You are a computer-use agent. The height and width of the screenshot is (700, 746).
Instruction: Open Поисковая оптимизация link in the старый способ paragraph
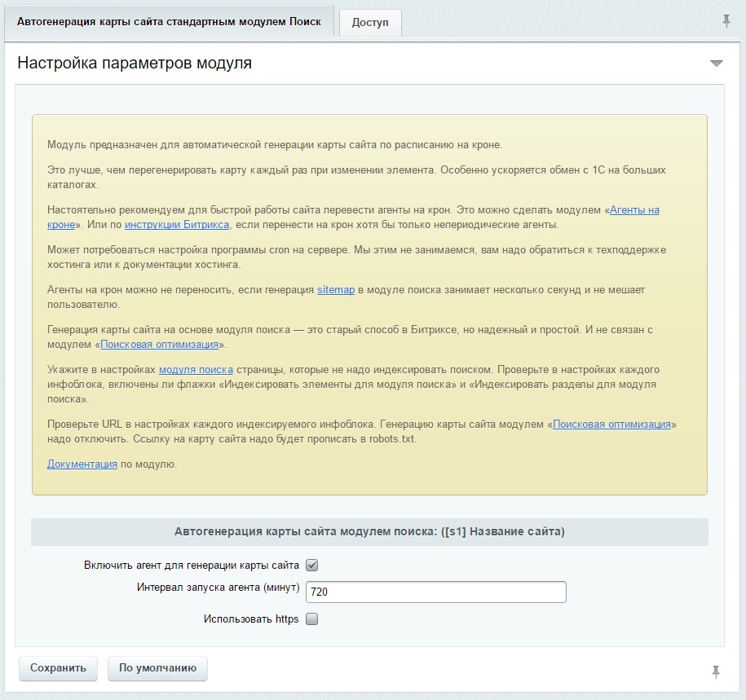pos(159,345)
